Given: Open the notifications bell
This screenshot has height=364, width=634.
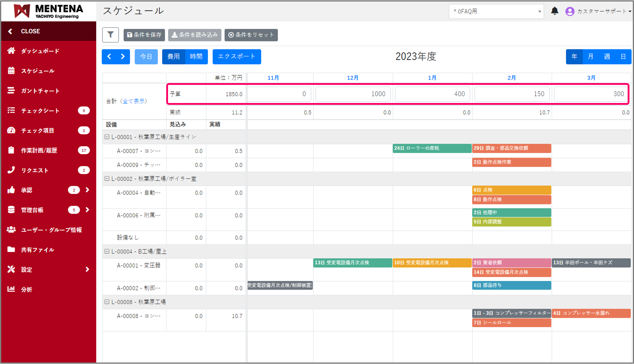Looking at the screenshot, I should click(555, 11).
